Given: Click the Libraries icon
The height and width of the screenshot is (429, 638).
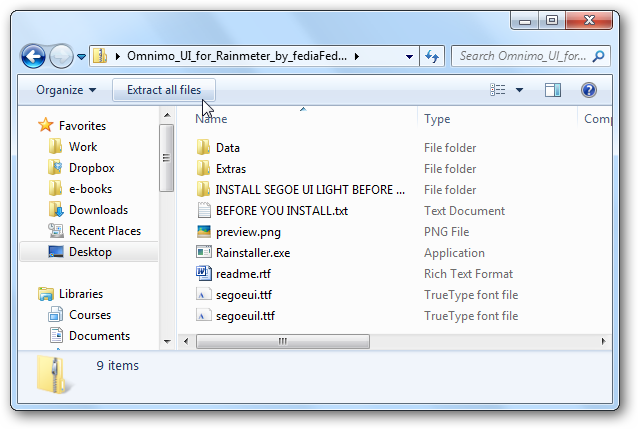Looking at the screenshot, I should tap(46, 293).
